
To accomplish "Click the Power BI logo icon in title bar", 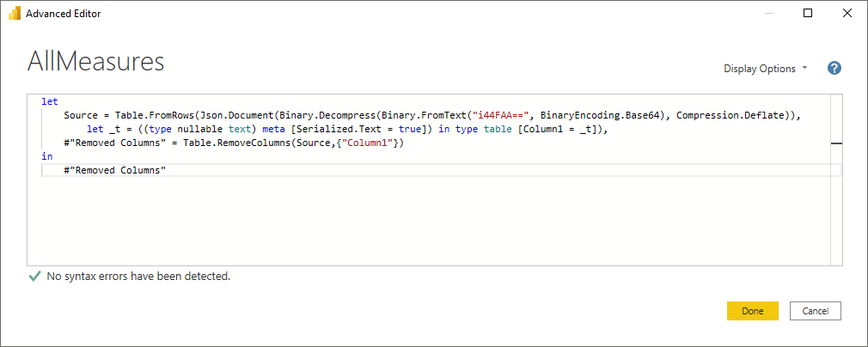I will (x=15, y=13).
